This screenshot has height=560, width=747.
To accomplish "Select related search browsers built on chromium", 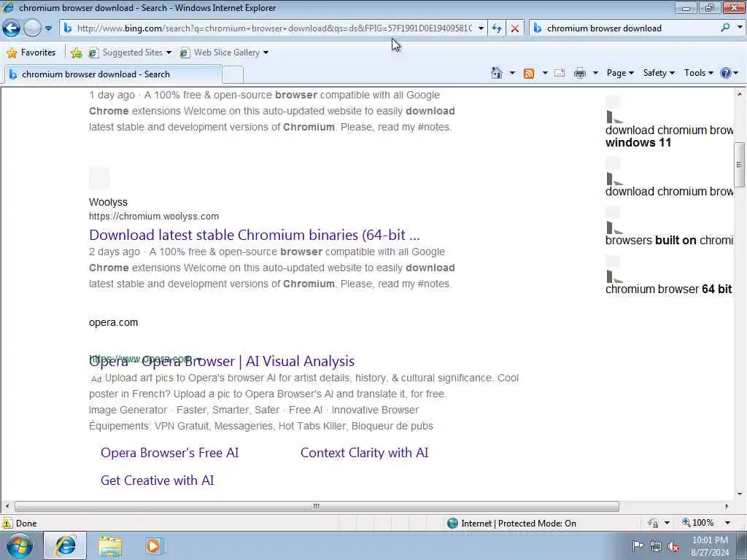I will point(669,240).
